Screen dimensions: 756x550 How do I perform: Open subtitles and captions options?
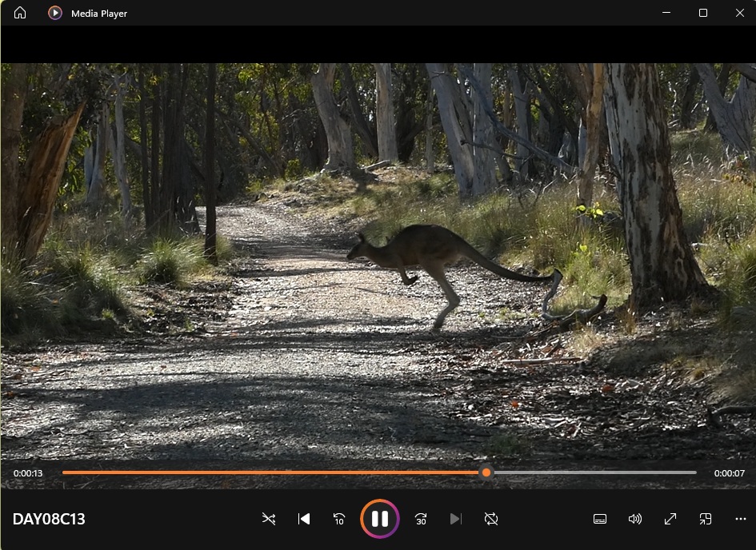coord(600,519)
